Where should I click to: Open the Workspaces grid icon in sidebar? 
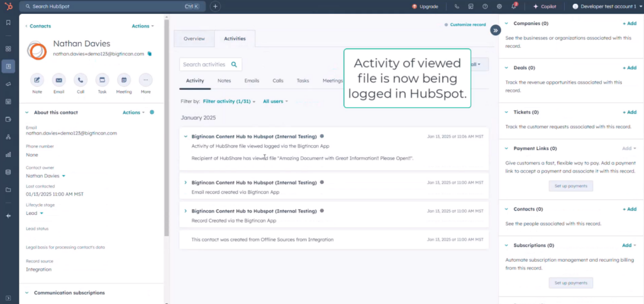coord(8,48)
